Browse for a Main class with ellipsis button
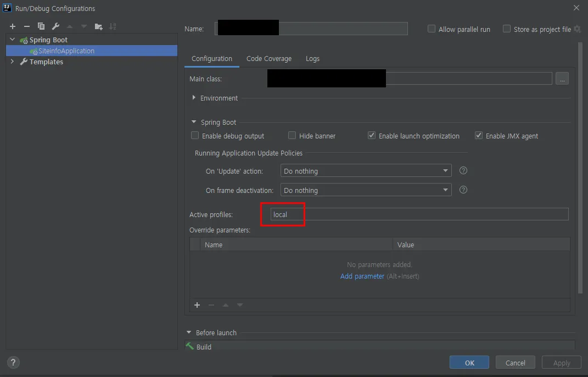Screen dimensions: 588x377 pyautogui.click(x=562, y=78)
